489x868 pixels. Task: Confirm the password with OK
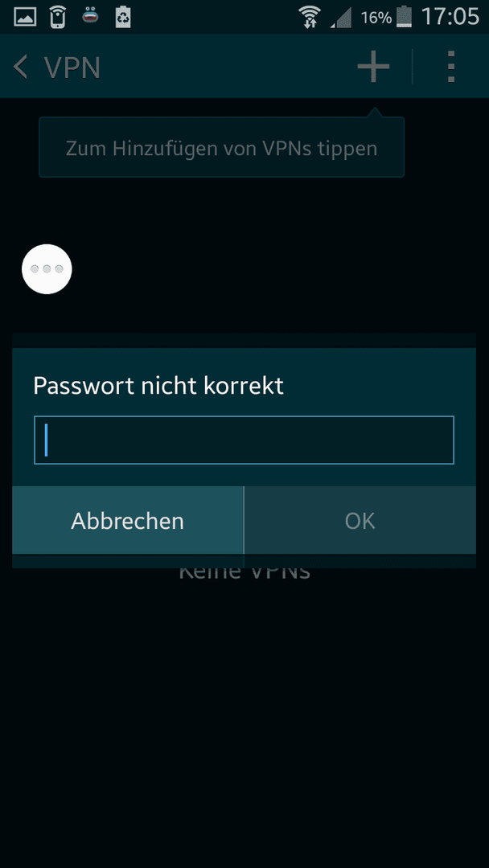tap(360, 520)
